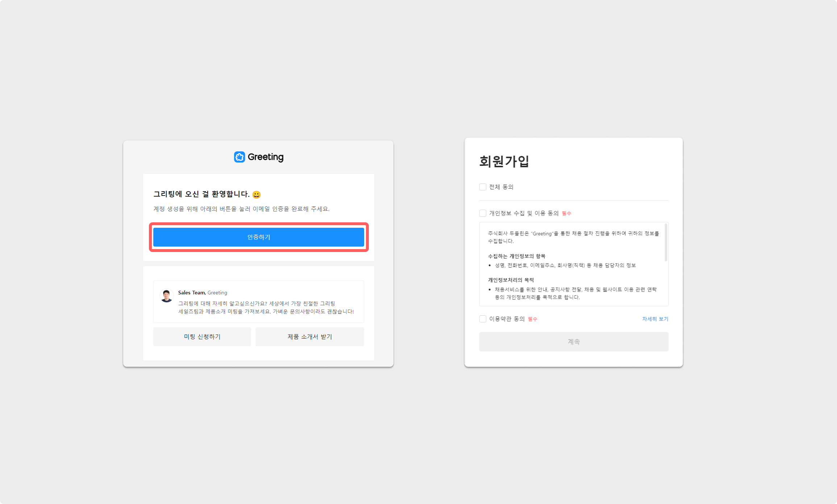
Task: Click the Sales Team message card
Action: click(258, 302)
